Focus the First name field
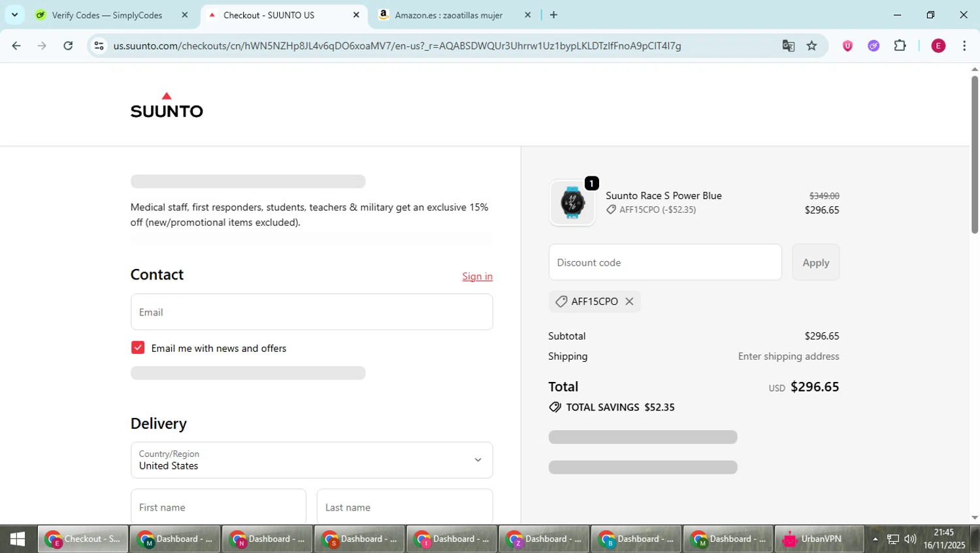The height and width of the screenshot is (553, 980). 218,507
